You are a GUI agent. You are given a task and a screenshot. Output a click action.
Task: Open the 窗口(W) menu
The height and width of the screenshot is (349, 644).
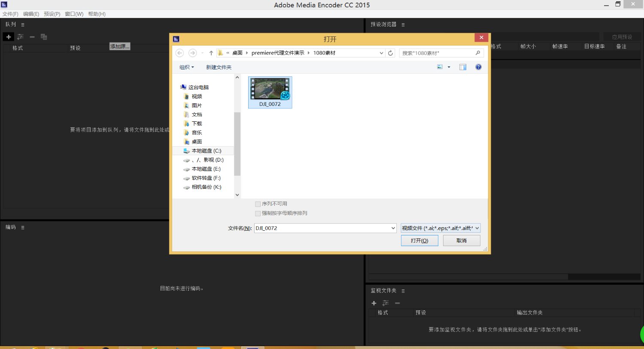pyautogui.click(x=74, y=14)
